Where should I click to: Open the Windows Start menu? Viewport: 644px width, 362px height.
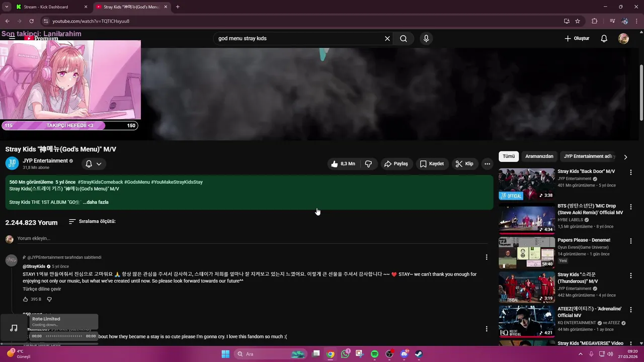tap(225, 354)
